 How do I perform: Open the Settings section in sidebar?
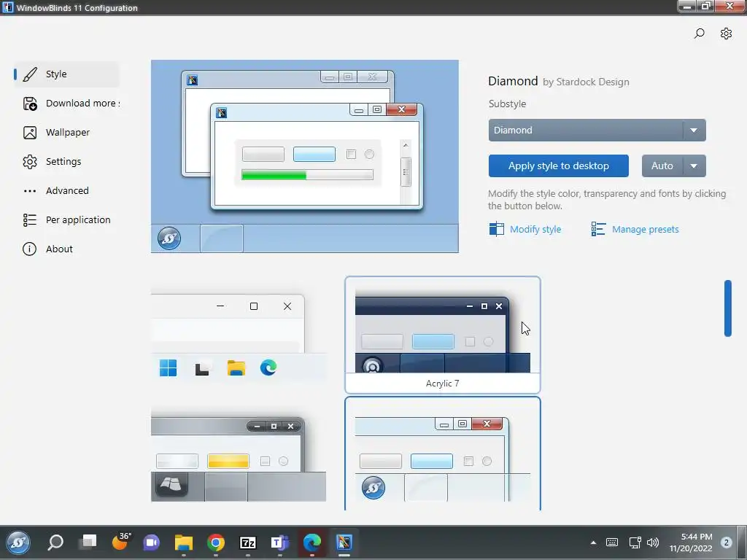pyautogui.click(x=66, y=161)
